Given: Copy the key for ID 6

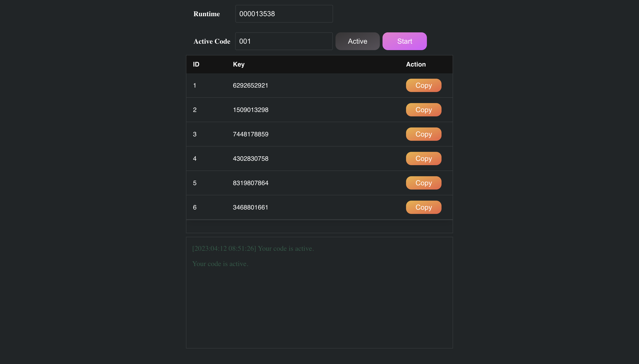Looking at the screenshot, I should pyautogui.click(x=423, y=207).
